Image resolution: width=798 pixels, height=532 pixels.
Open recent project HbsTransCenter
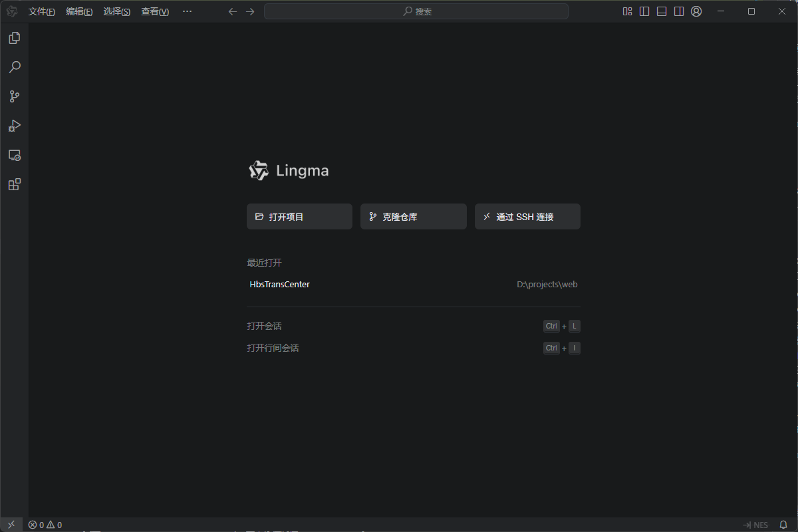(280, 284)
